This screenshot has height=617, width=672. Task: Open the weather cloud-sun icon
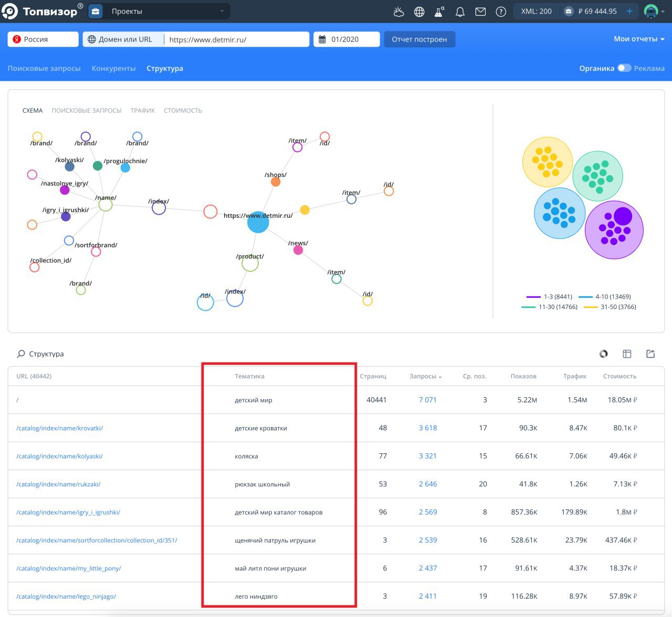(398, 12)
